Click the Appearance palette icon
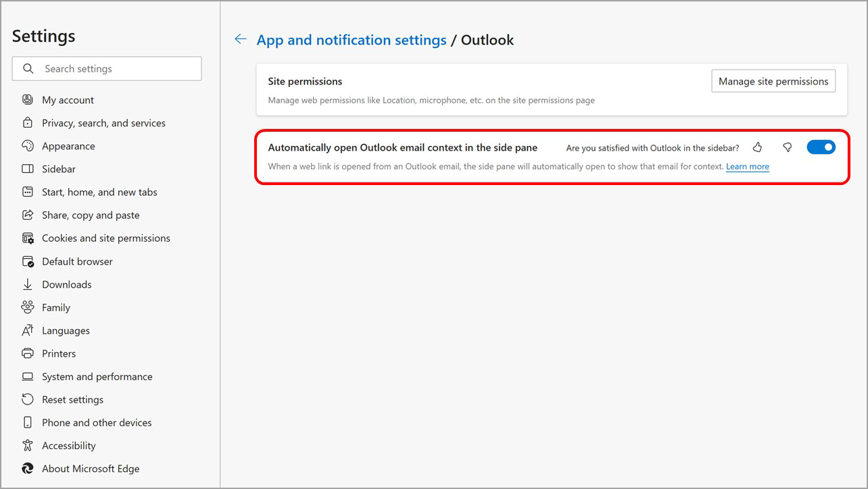868x489 pixels. point(28,145)
